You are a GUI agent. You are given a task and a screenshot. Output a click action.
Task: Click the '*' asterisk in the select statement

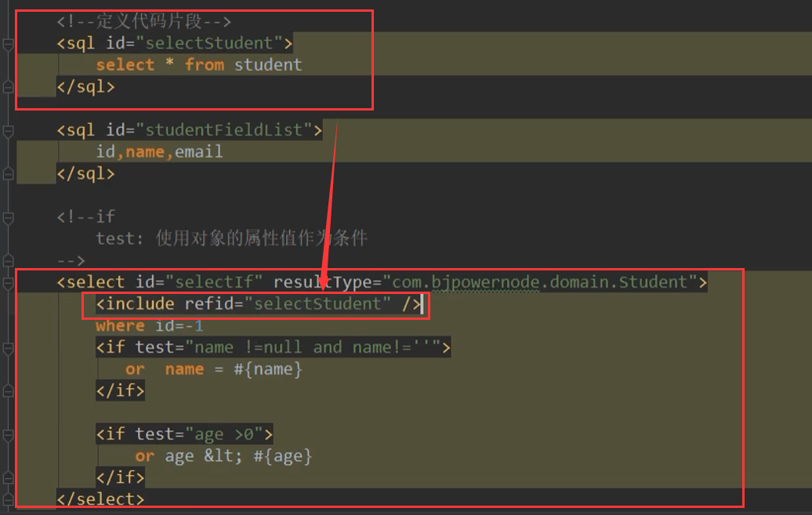pos(169,65)
